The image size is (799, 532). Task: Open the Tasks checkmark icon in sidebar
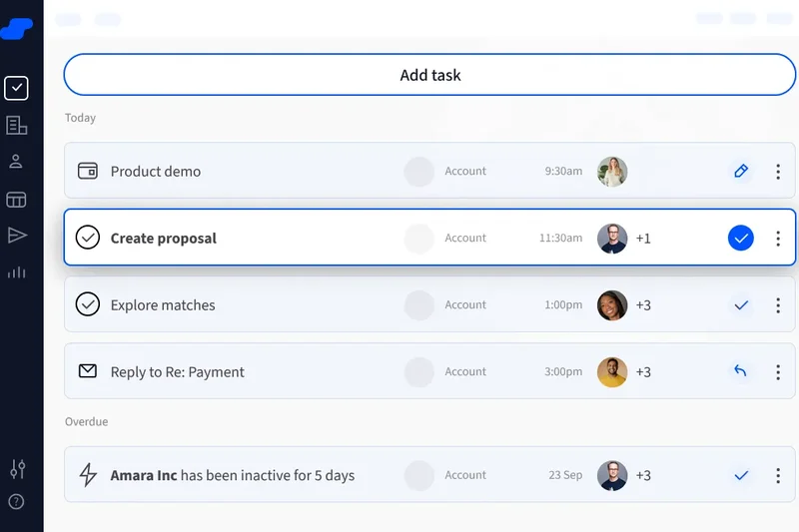point(16,88)
